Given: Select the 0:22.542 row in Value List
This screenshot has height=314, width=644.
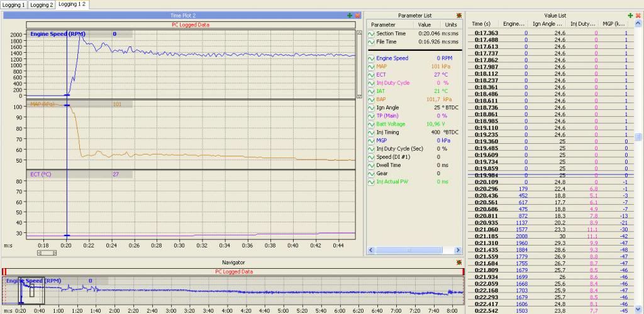Looking at the screenshot, I should [550, 311].
